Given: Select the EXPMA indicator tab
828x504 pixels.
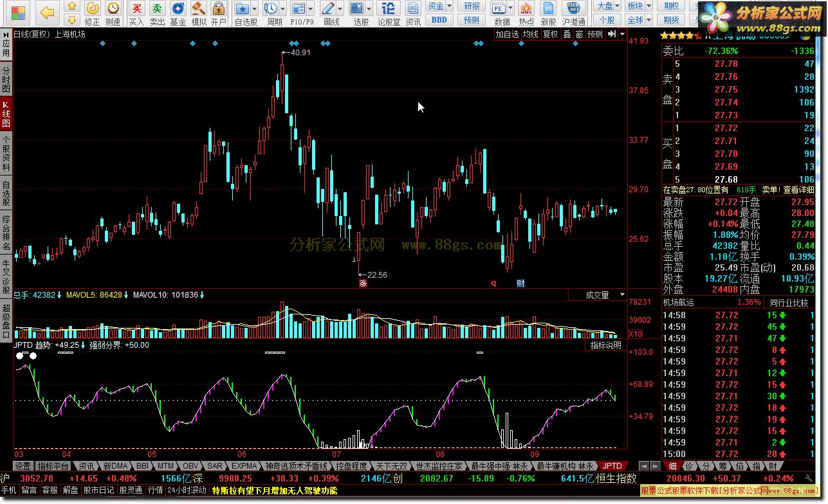Looking at the screenshot, I should (244, 465).
